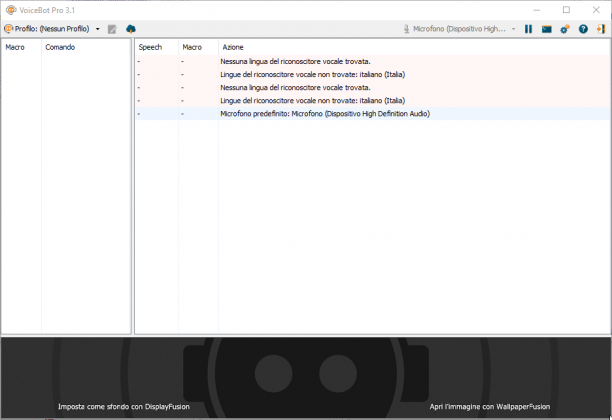Click the cloud download profiles icon
Image resolution: width=612 pixels, height=420 pixels.
tap(131, 29)
